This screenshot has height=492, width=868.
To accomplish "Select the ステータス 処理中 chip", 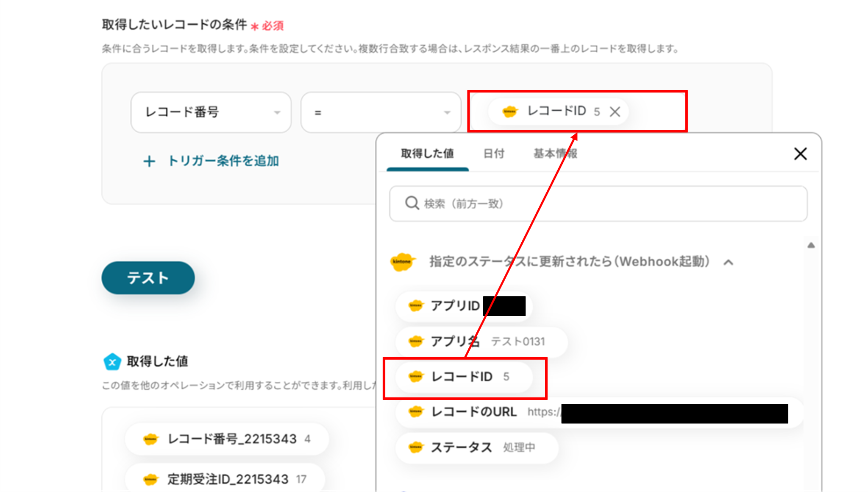I will pos(476,447).
